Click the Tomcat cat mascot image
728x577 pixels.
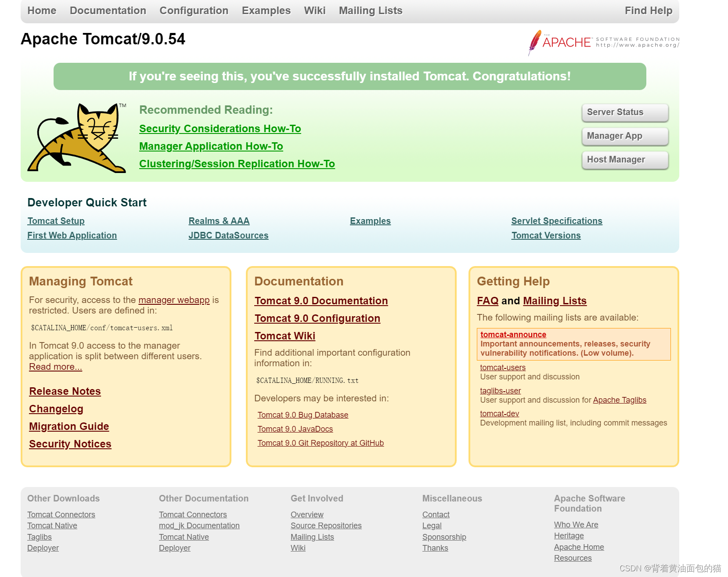77,138
